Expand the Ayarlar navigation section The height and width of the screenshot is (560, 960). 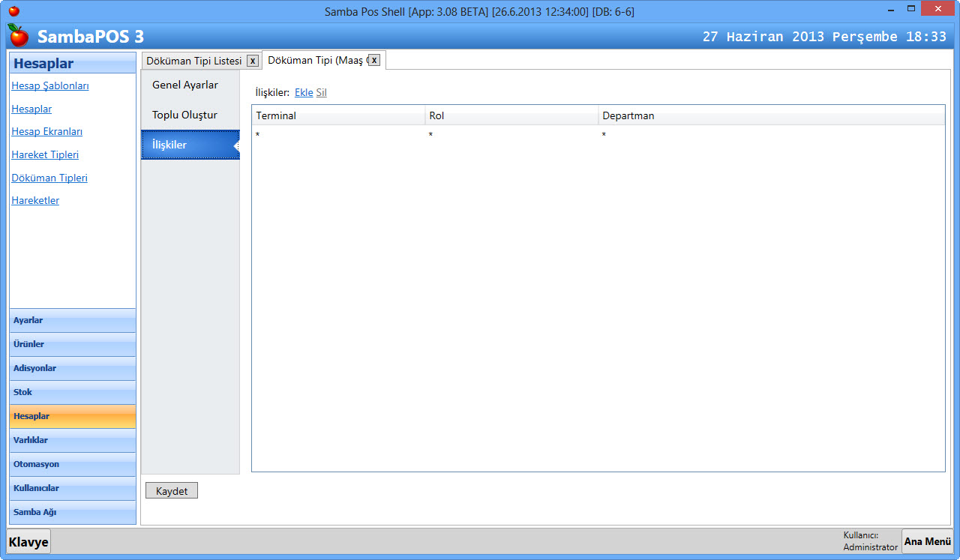point(73,320)
